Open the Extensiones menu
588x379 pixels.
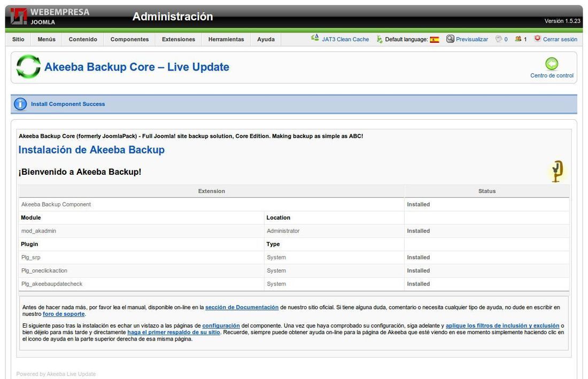pos(179,40)
